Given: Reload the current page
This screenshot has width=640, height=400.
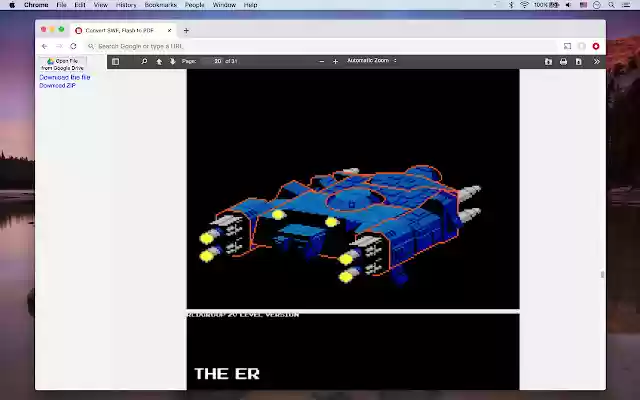Looking at the screenshot, I should tap(73, 46).
